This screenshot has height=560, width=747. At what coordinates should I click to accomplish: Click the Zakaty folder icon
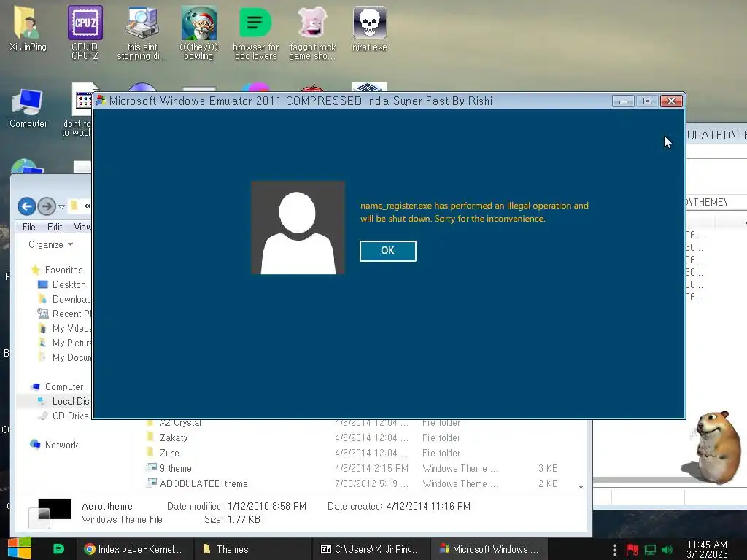point(150,437)
